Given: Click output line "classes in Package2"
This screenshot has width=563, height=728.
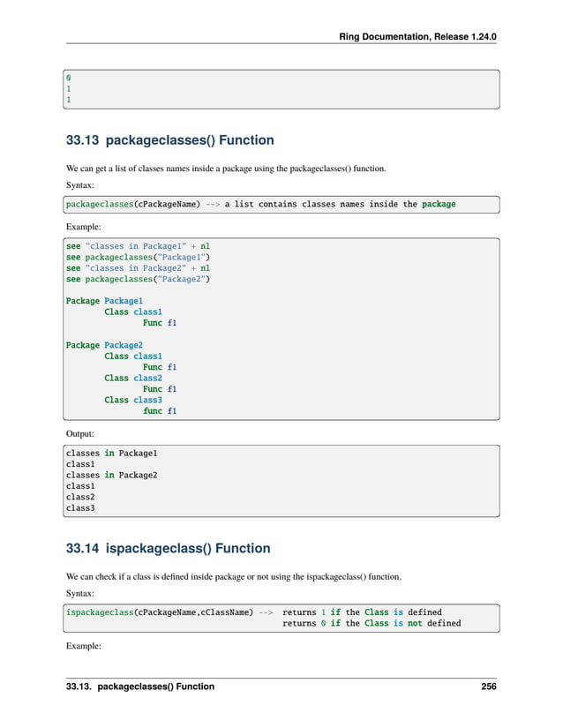Looking at the screenshot, I should 111,475.
